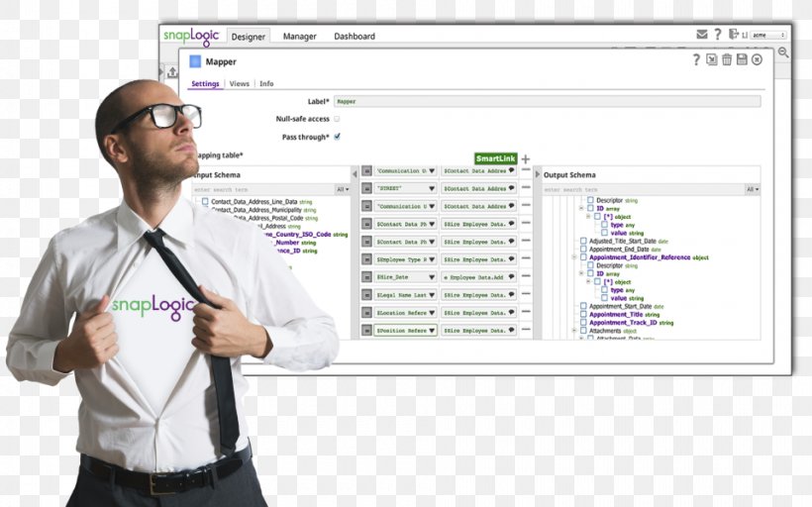The width and height of the screenshot is (812, 507).
Task: Open target path suggestions on the "STREET" row
Action: coord(512,188)
